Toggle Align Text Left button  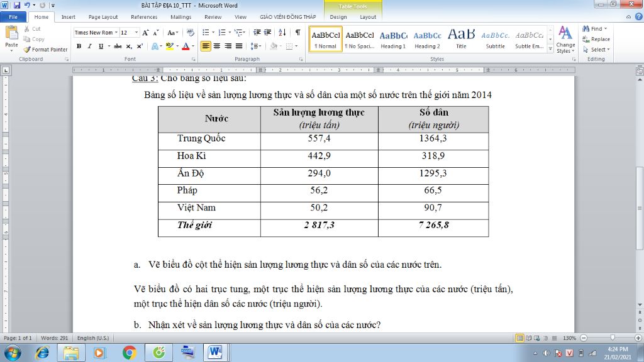click(x=206, y=47)
